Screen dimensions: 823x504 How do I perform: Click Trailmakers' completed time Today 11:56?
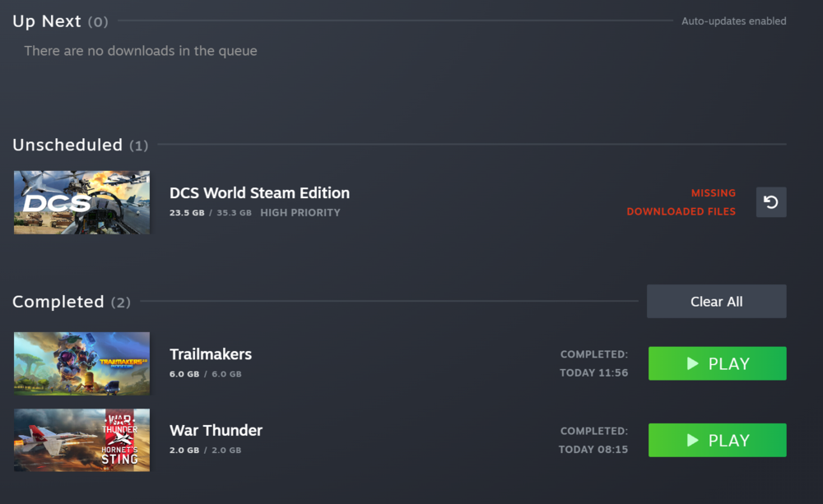[x=593, y=372]
